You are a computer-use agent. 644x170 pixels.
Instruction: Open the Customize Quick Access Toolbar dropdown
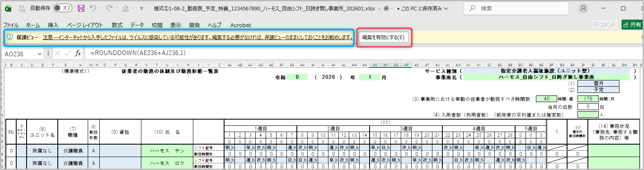click(x=142, y=8)
